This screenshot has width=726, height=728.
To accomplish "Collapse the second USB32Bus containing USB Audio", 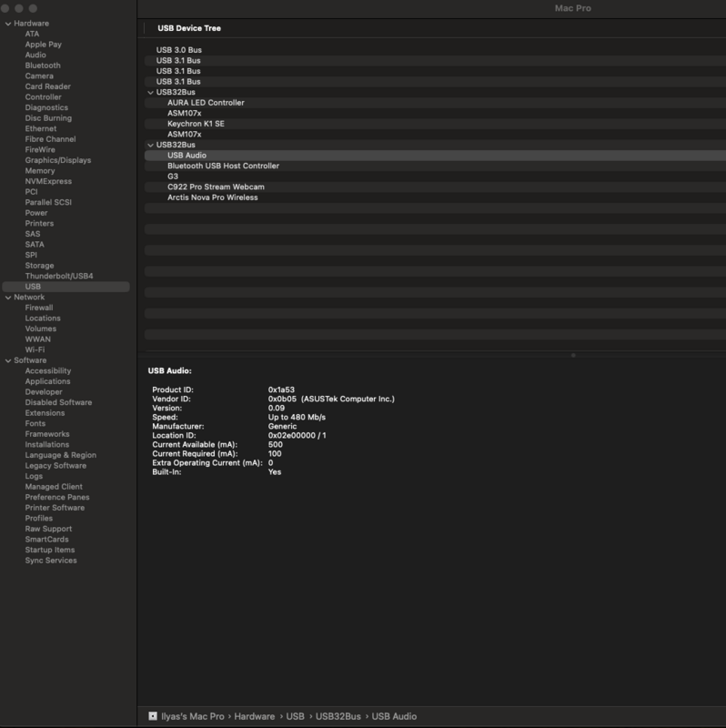I will (x=150, y=145).
